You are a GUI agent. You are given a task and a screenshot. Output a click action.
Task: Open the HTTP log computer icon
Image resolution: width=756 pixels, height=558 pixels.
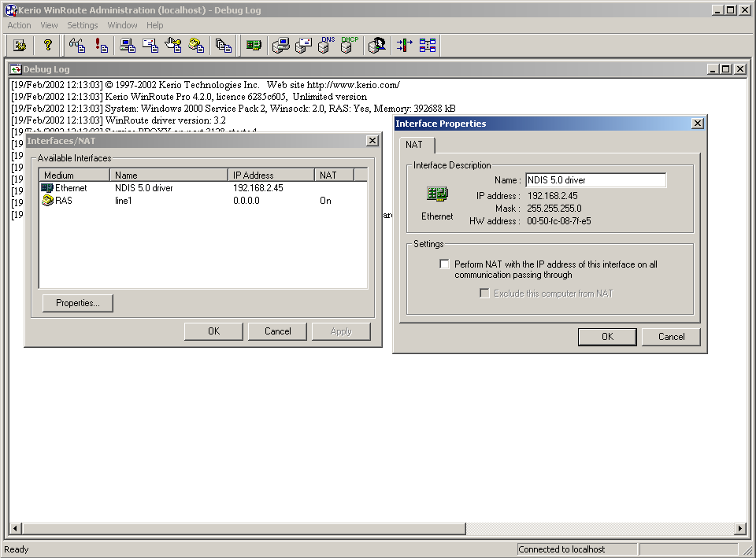(x=128, y=46)
